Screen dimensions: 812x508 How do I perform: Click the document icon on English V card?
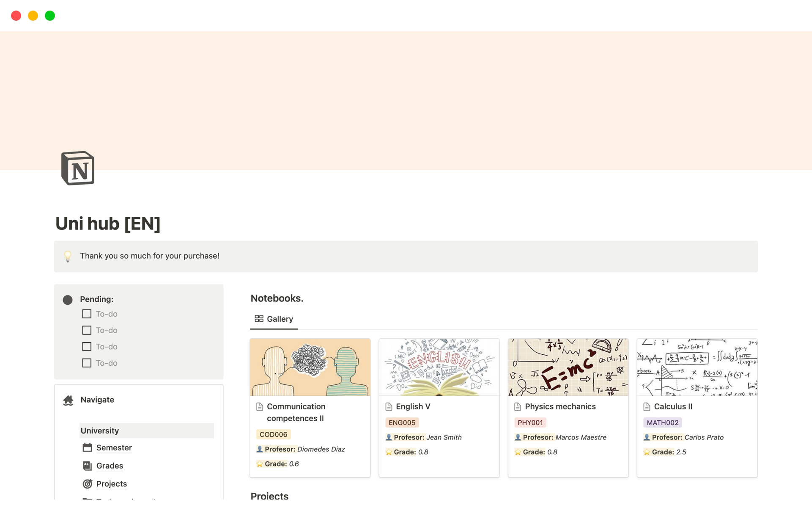coord(389,406)
